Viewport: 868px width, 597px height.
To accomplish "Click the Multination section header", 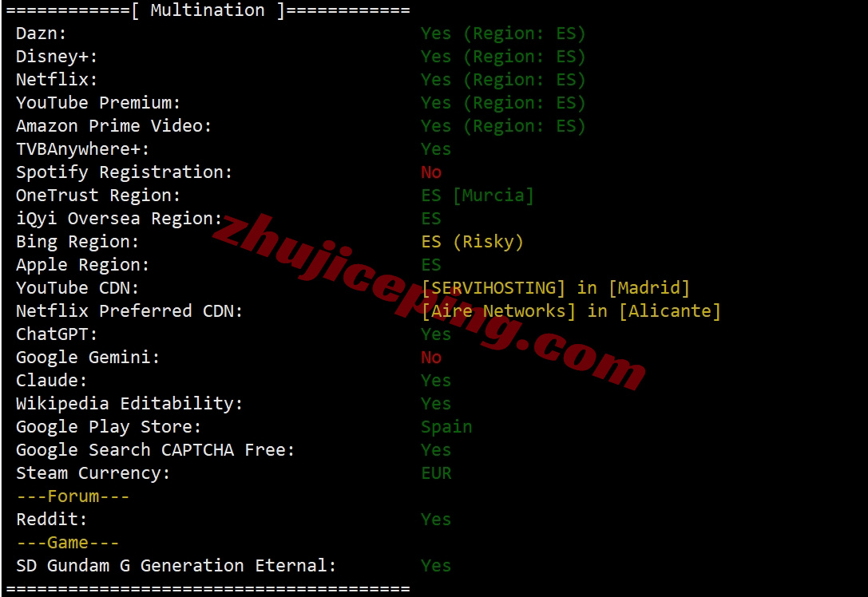I will tap(208, 10).
